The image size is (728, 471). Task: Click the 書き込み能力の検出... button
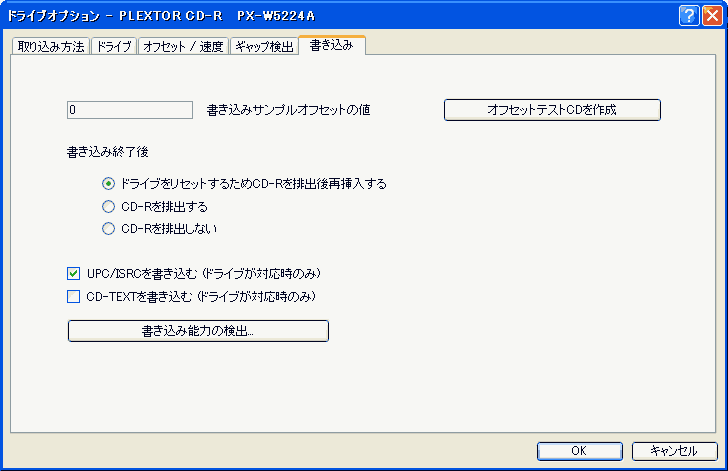point(198,331)
